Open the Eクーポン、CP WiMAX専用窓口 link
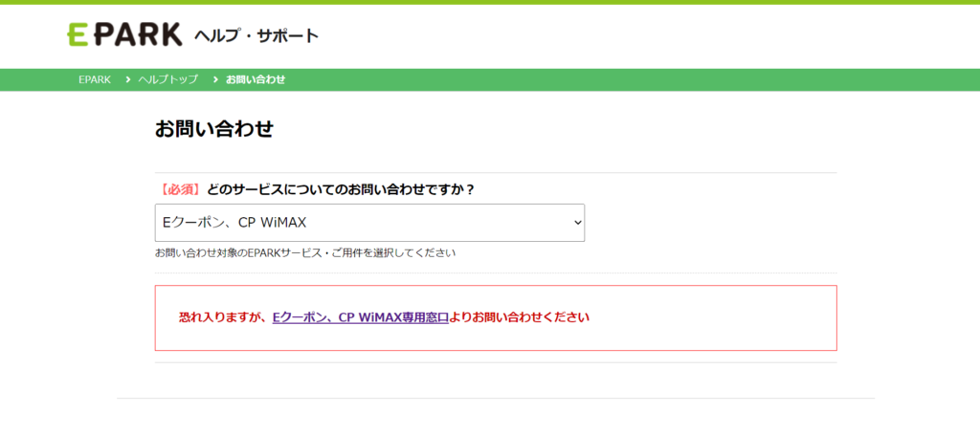The width and height of the screenshot is (980, 435). click(361, 317)
